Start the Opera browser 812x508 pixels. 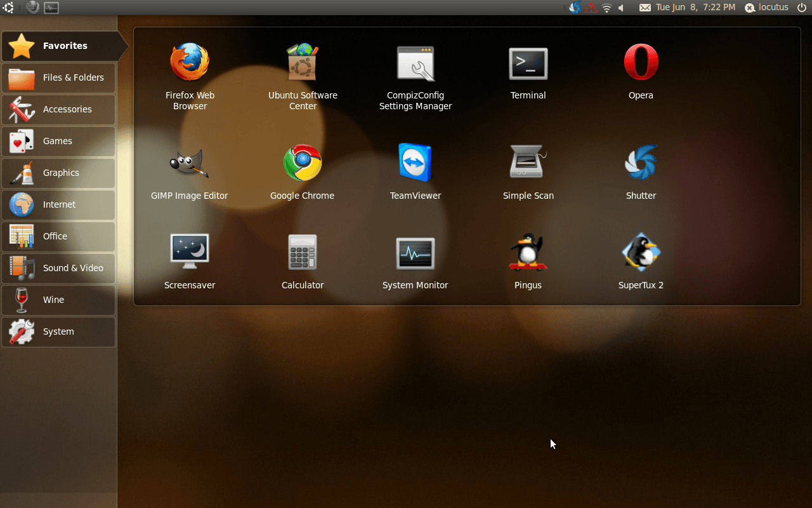coord(641,71)
